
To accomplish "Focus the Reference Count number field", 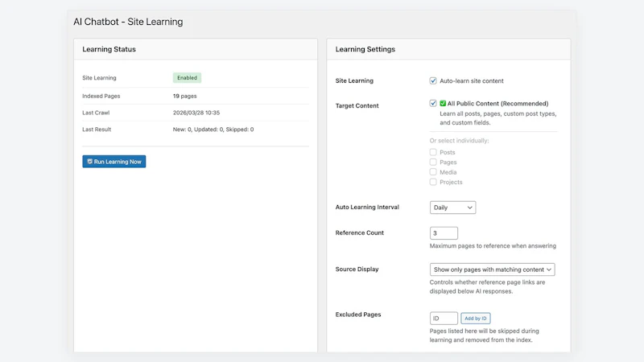I will tap(444, 233).
